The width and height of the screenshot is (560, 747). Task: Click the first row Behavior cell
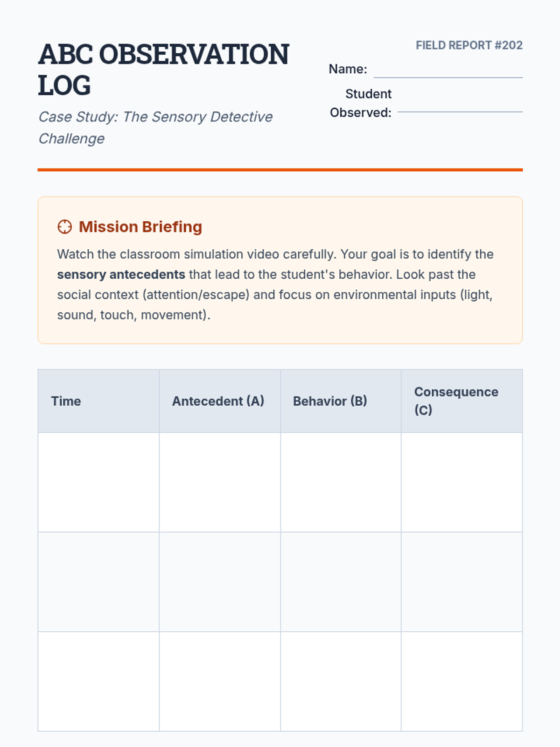coord(341,482)
